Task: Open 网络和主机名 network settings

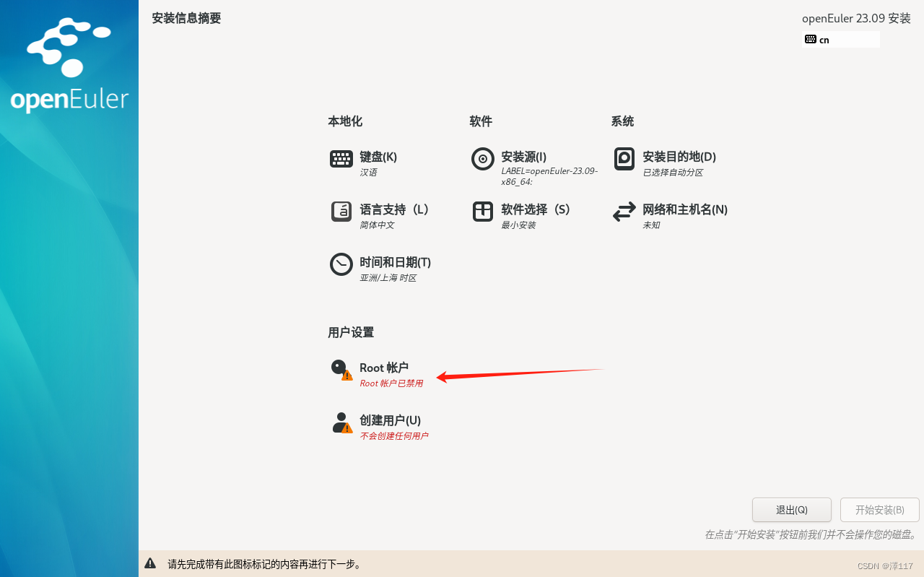Action: (x=684, y=209)
